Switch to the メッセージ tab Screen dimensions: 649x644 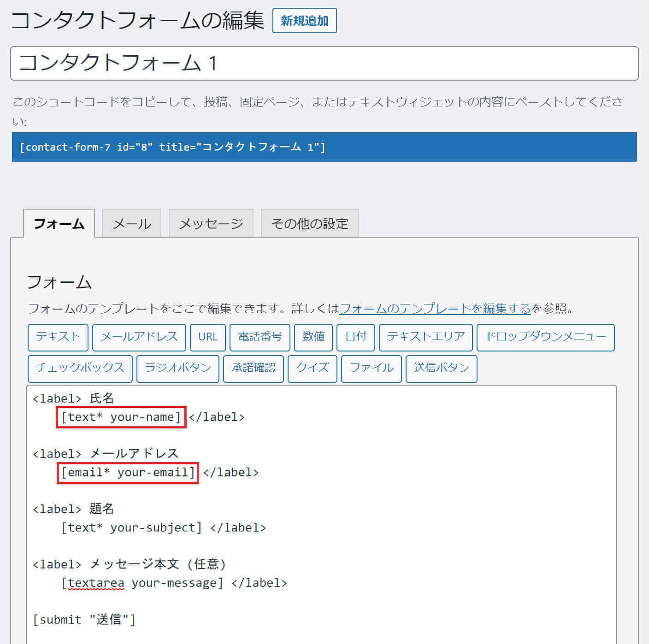(x=211, y=224)
